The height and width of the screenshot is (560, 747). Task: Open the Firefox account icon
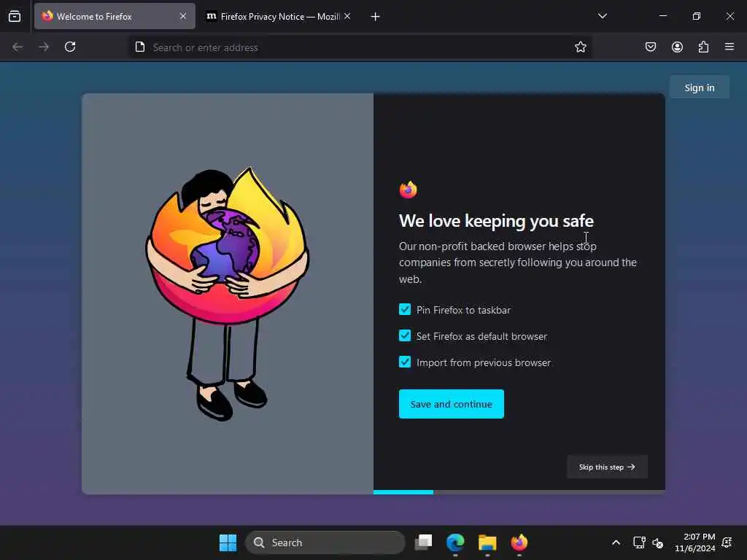click(677, 47)
